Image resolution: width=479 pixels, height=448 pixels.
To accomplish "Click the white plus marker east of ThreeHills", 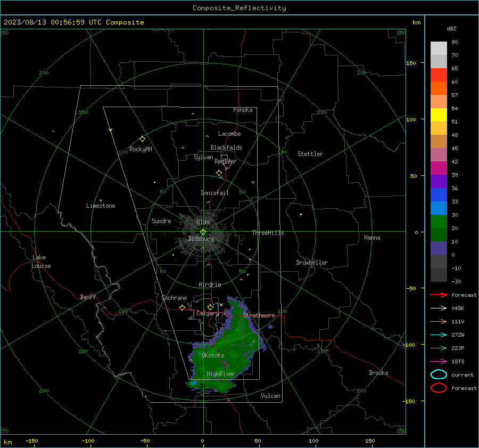I will click(x=301, y=214).
